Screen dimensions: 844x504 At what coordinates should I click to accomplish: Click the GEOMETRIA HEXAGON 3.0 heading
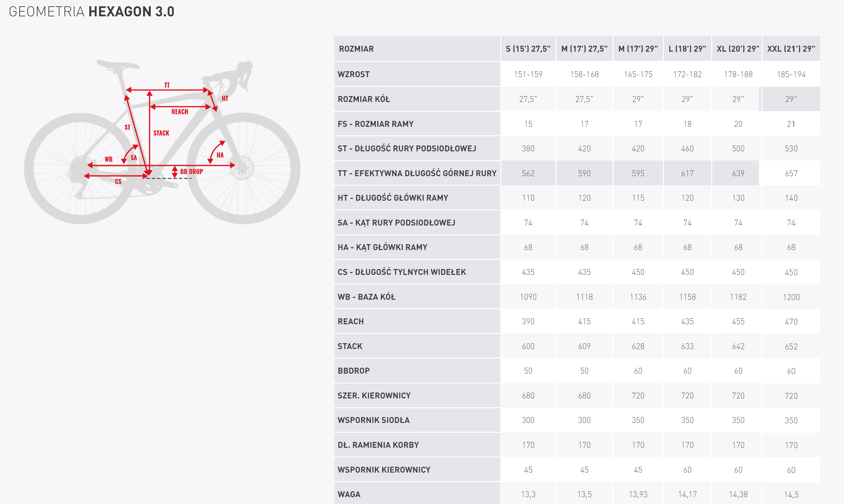coord(92,11)
